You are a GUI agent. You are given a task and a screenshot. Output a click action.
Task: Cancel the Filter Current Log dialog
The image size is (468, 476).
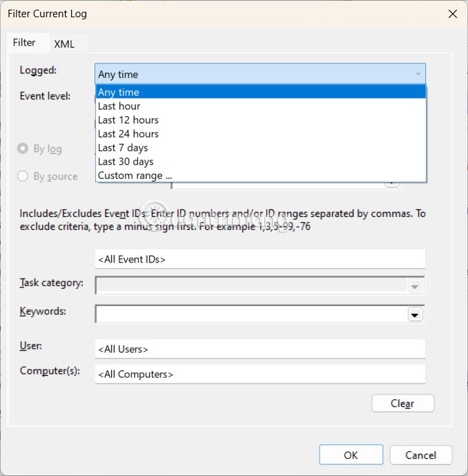(x=421, y=455)
